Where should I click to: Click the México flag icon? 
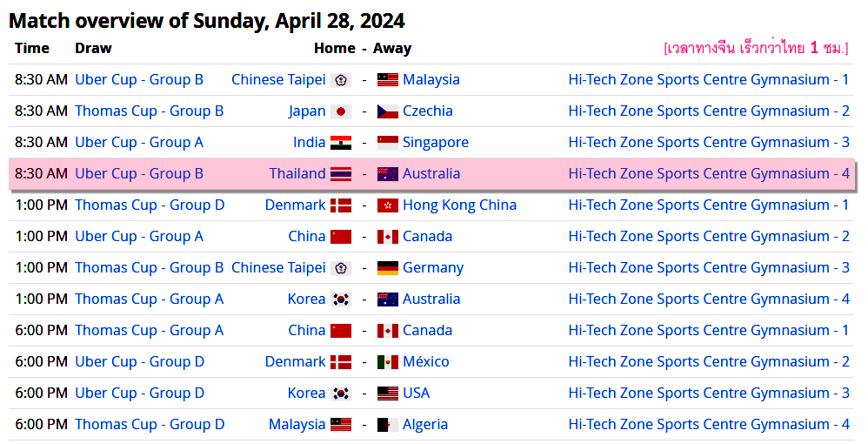[388, 362]
